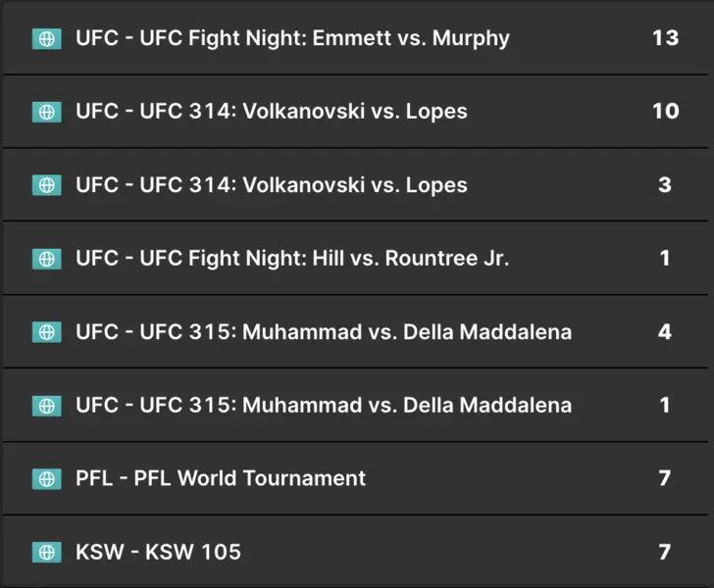The width and height of the screenshot is (714, 588).
Task: Select UFC 315 Muhammad vs. Della Maddalena showing 4
Action: (324, 332)
